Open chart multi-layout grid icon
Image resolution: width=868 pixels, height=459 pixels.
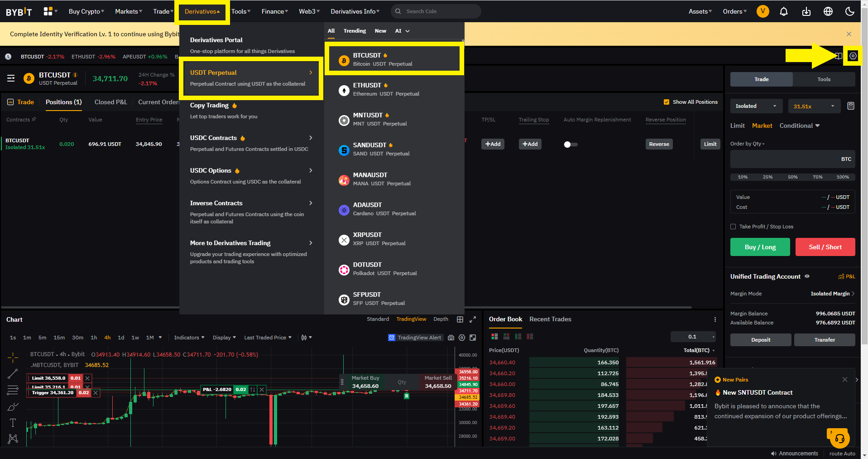pyautogui.click(x=460, y=319)
